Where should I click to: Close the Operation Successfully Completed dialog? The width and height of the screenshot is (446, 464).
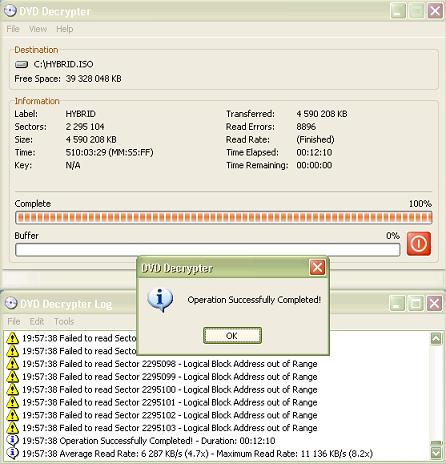[x=317, y=267]
